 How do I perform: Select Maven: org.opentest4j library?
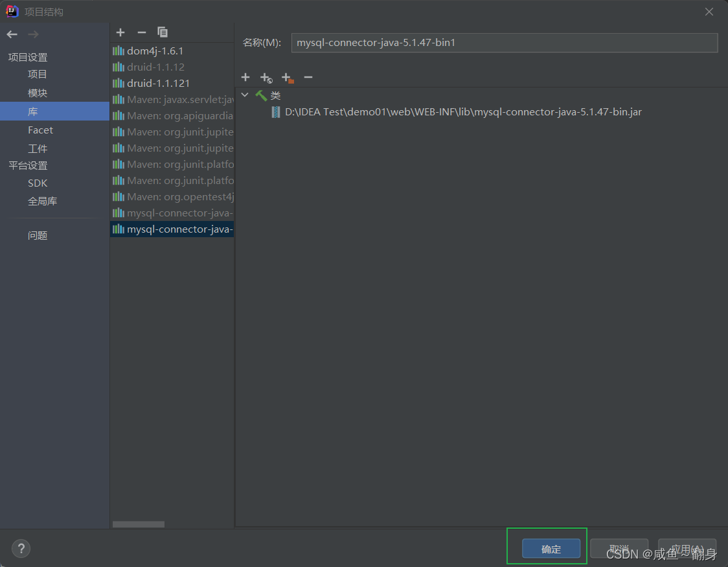point(172,197)
